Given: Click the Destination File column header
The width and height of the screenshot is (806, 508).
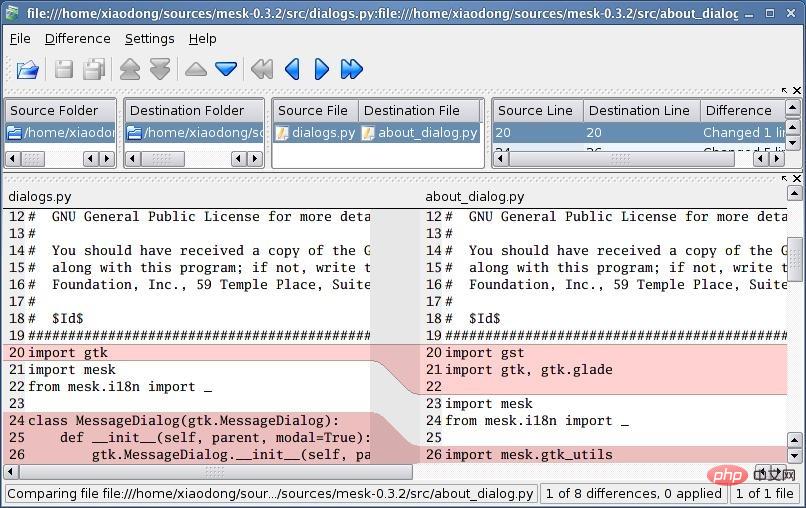Looking at the screenshot, I should (x=419, y=111).
